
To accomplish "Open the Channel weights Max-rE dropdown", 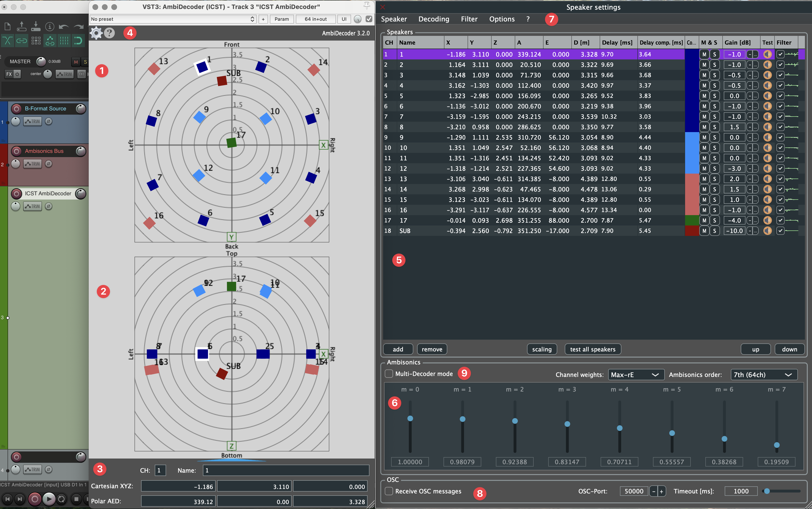I will (636, 375).
